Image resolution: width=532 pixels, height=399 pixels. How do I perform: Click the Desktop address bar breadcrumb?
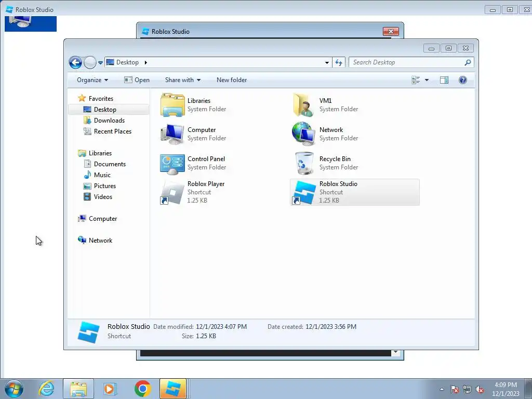point(127,62)
